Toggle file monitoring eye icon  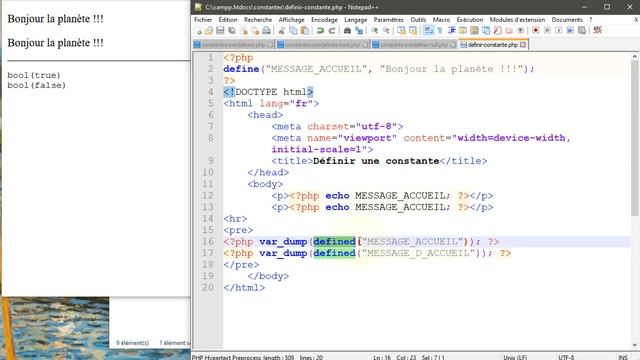coord(520,31)
